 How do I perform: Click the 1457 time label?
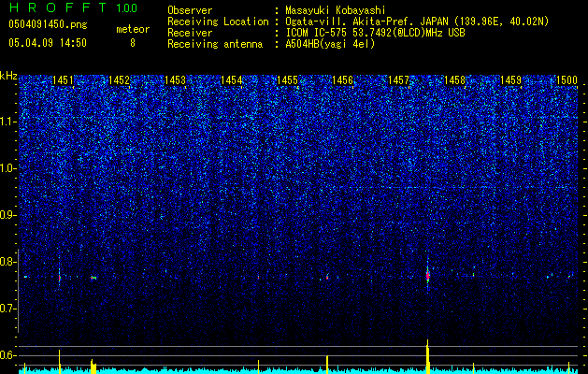pyautogui.click(x=398, y=79)
